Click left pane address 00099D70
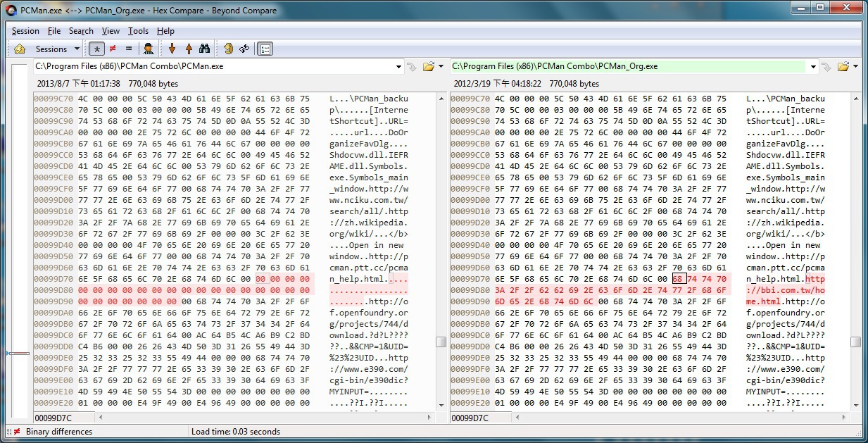 click(x=54, y=279)
